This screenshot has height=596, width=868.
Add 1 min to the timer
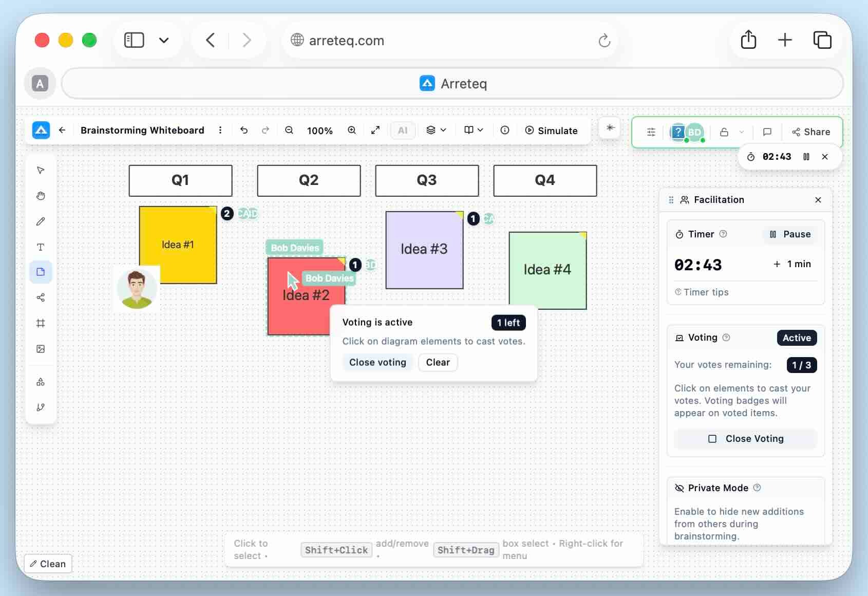click(792, 265)
